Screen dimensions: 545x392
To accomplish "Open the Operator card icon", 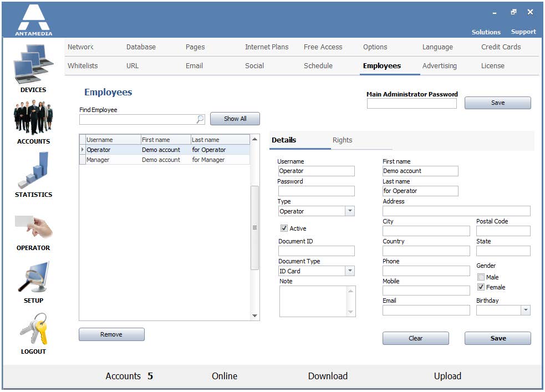I will (x=33, y=227).
